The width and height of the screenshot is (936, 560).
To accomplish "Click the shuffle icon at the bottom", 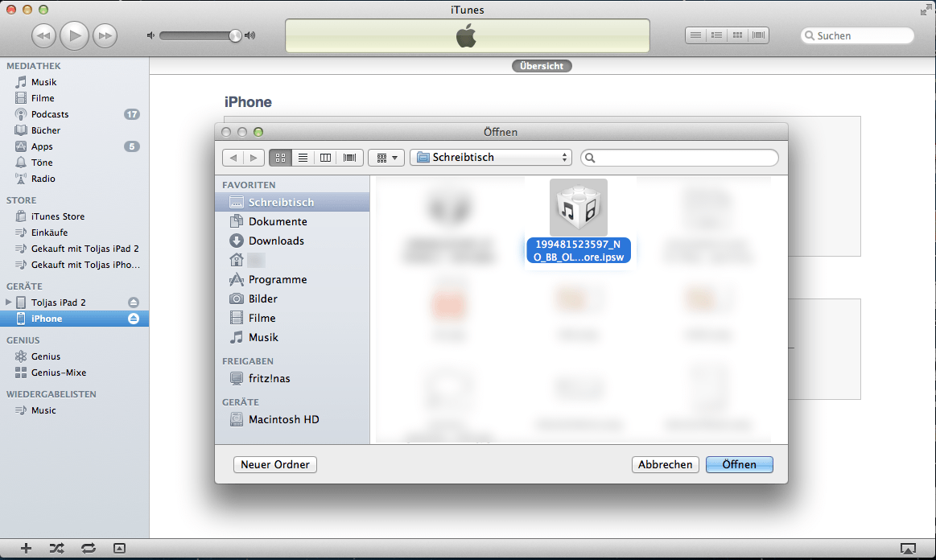I will pyautogui.click(x=56, y=548).
